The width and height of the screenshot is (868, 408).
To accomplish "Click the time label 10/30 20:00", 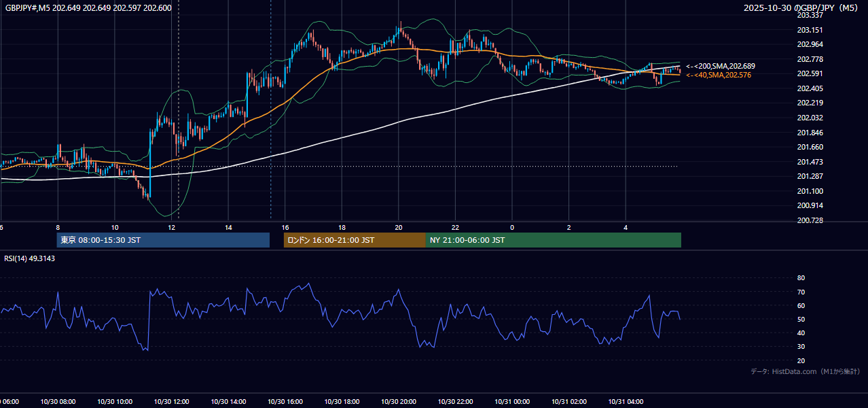I will point(399,402).
